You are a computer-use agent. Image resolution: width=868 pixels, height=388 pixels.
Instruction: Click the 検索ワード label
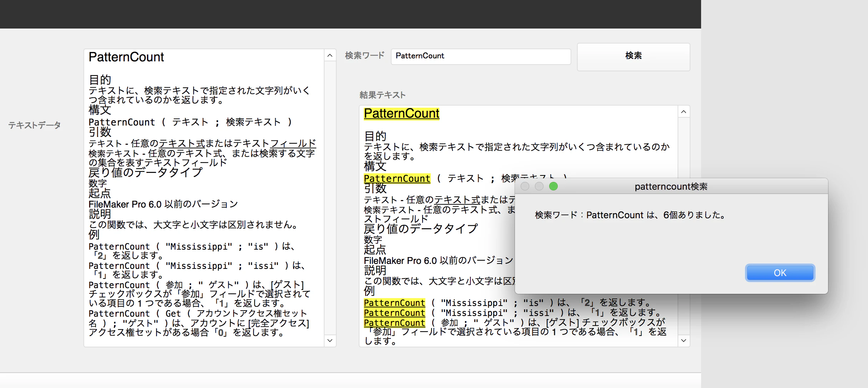[365, 56]
